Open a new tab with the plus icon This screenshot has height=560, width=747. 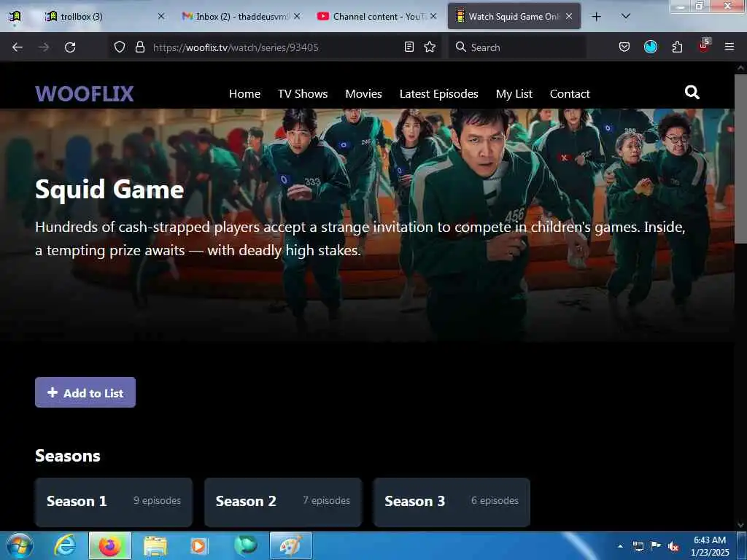(596, 17)
